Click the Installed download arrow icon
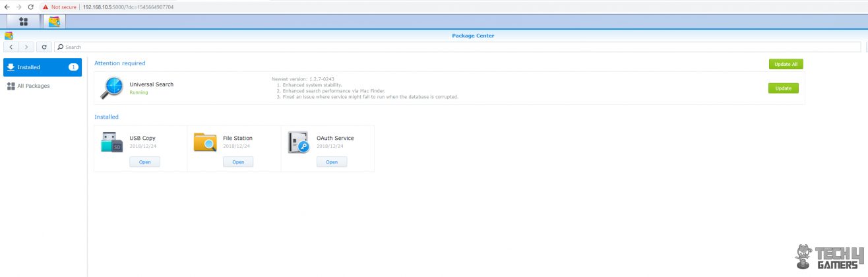 (11, 67)
